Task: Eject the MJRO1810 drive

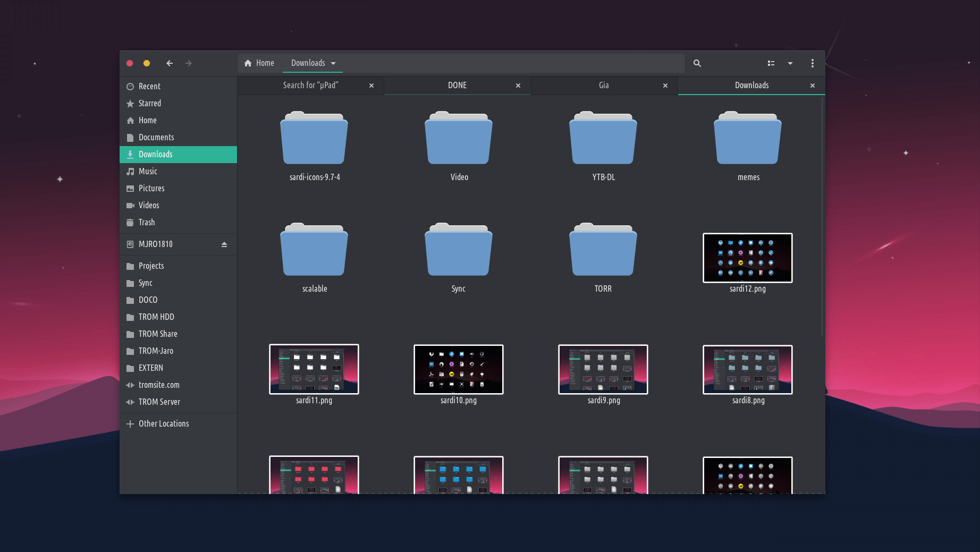Action: pos(224,244)
